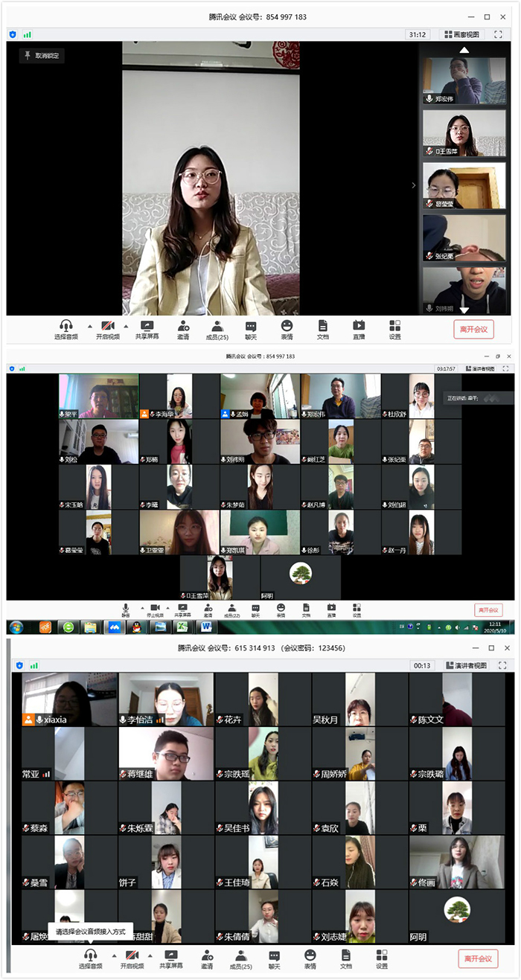Select 张纪栗 thumbnail in top window side strip
This screenshot has width=521, height=980.
click(464, 238)
